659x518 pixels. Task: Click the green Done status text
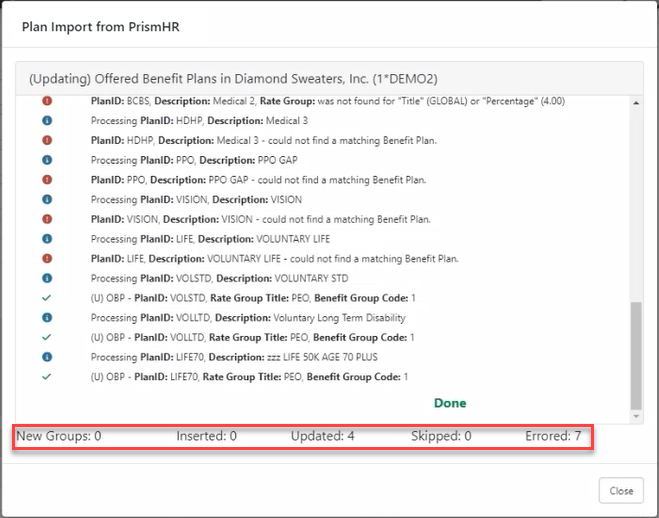point(449,403)
